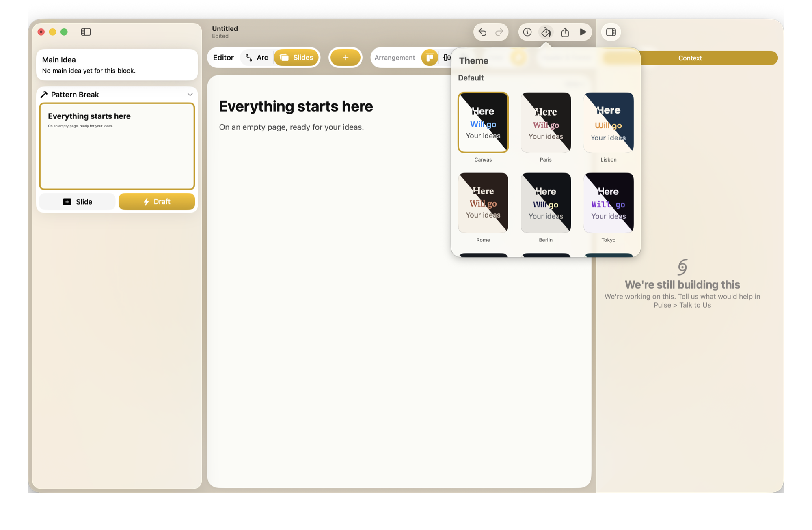Image resolution: width=812 pixels, height=530 pixels.
Task: Click the Main Idea card
Action: coord(117,65)
